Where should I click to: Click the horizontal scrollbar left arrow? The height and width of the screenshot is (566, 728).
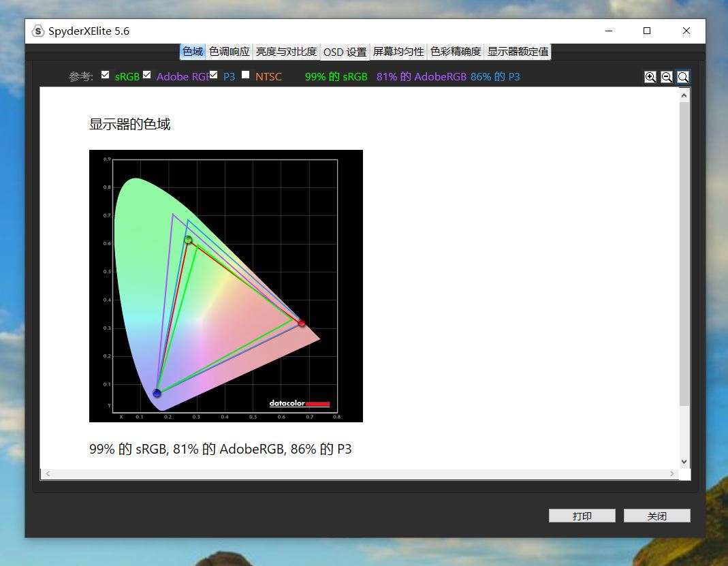coord(48,473)
